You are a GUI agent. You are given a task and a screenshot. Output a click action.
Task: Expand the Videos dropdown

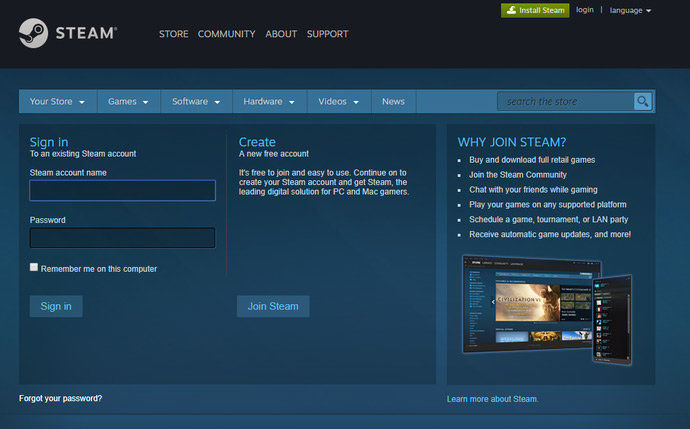coord(339,102)
